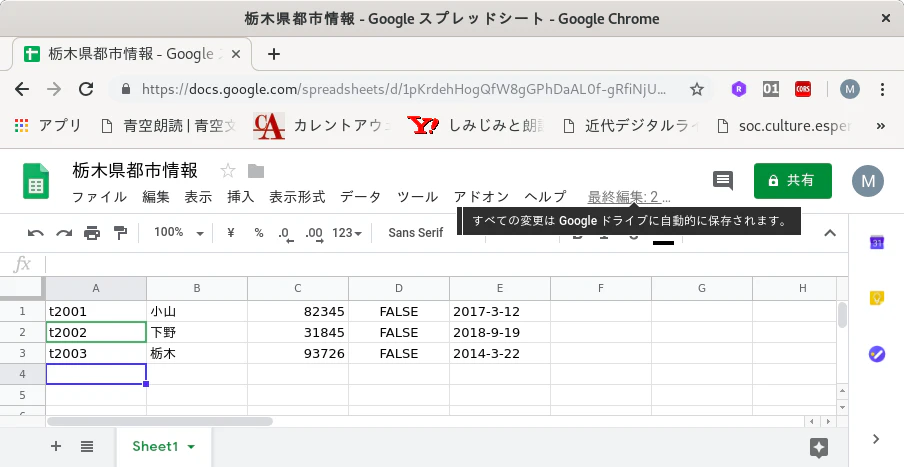The width and height of the screenshot is (904, 467).
Task: Select row 3 header
Action: coord(22,353)
